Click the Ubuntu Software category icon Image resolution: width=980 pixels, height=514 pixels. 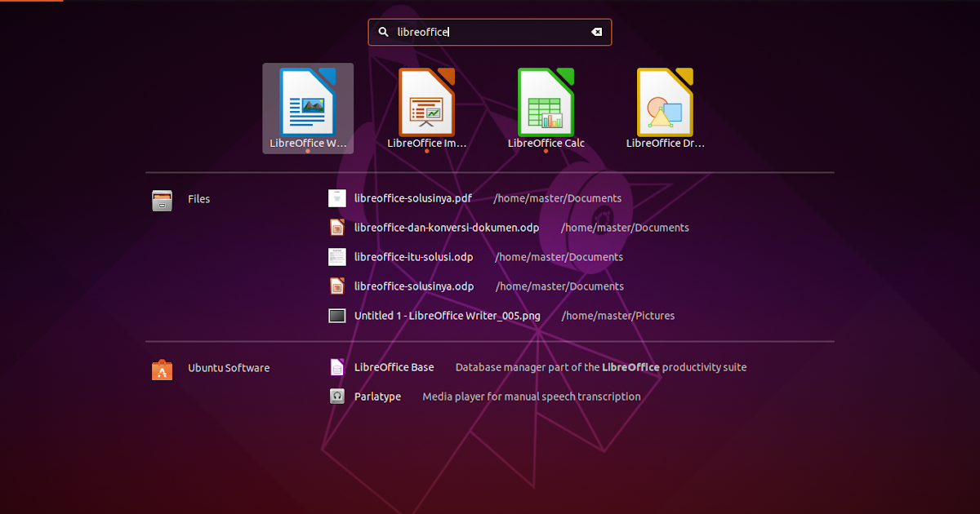click(x=162, y=368)
